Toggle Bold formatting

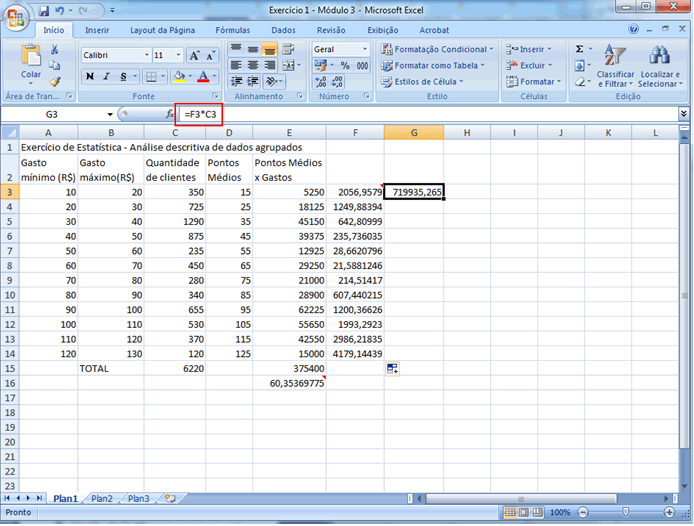(90, 76)
